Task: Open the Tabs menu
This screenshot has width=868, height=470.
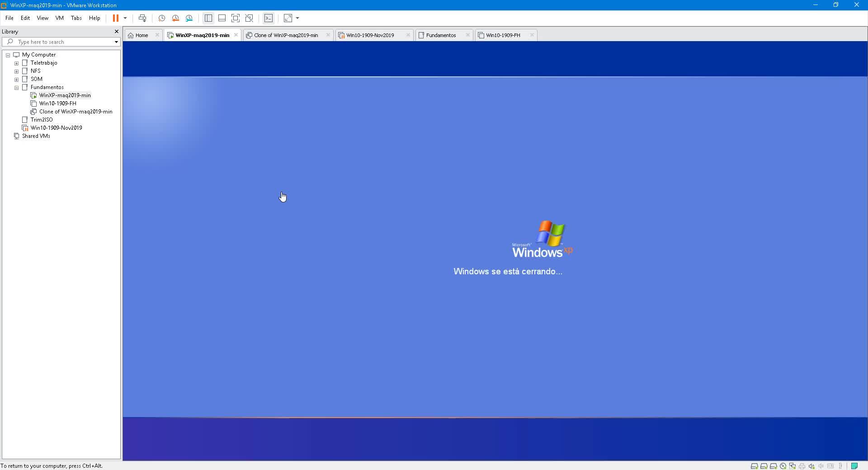Action: coord(76,18)
